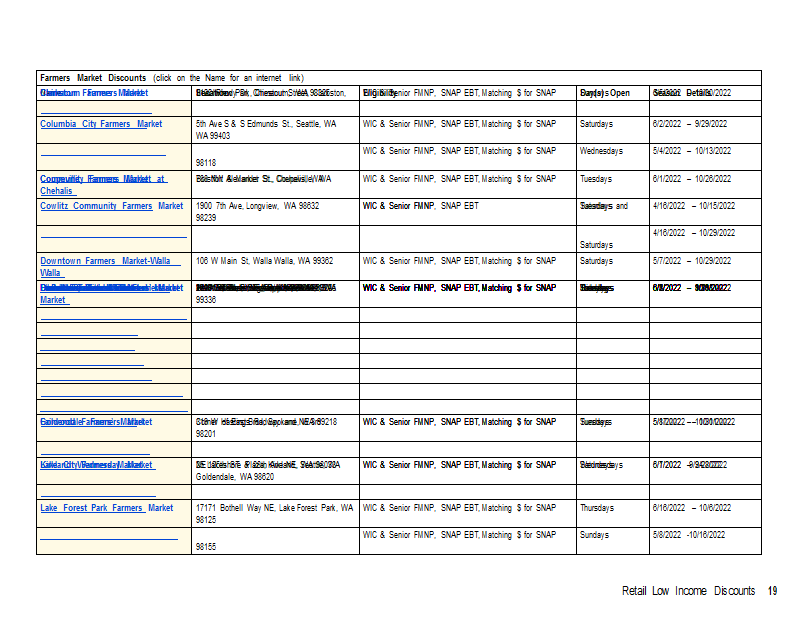Click Thursdays in the Lake Forest Park row
The width and height of the screenshot is (800, 618).
pyautogui.click(x=597, y=508)
